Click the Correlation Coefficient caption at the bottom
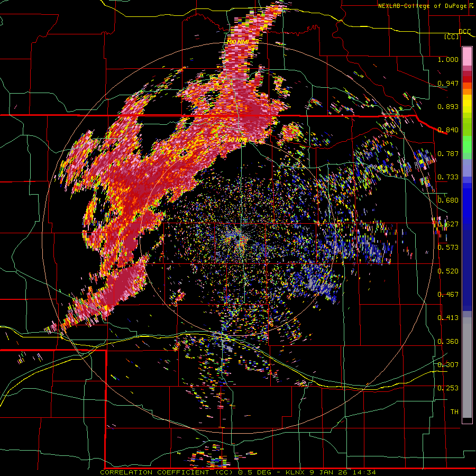The image size is (476, 476). [x=238, y=472]
